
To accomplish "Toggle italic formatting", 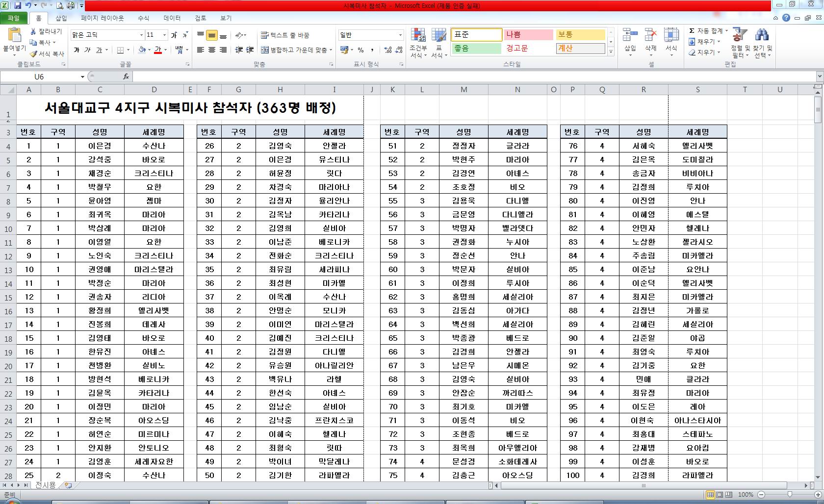I will point(87,50).
